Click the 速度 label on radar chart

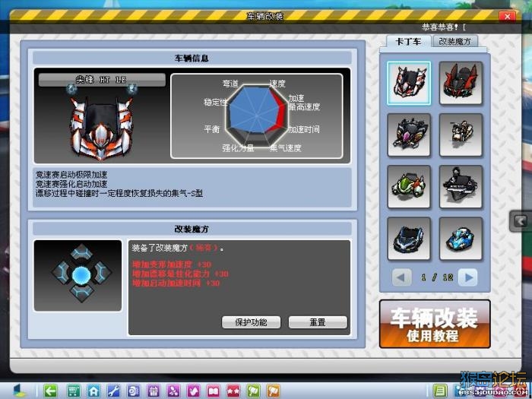coord(277,84)
